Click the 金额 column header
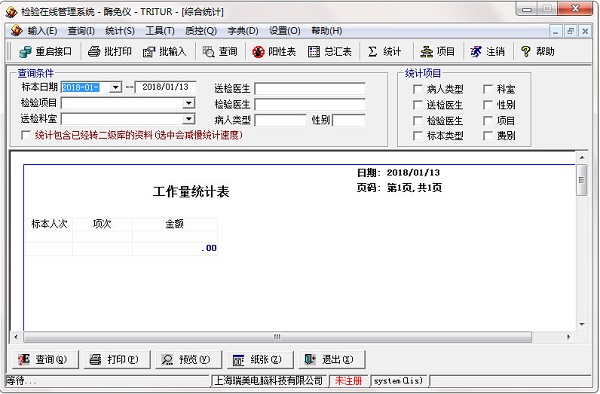 point(175,224)
